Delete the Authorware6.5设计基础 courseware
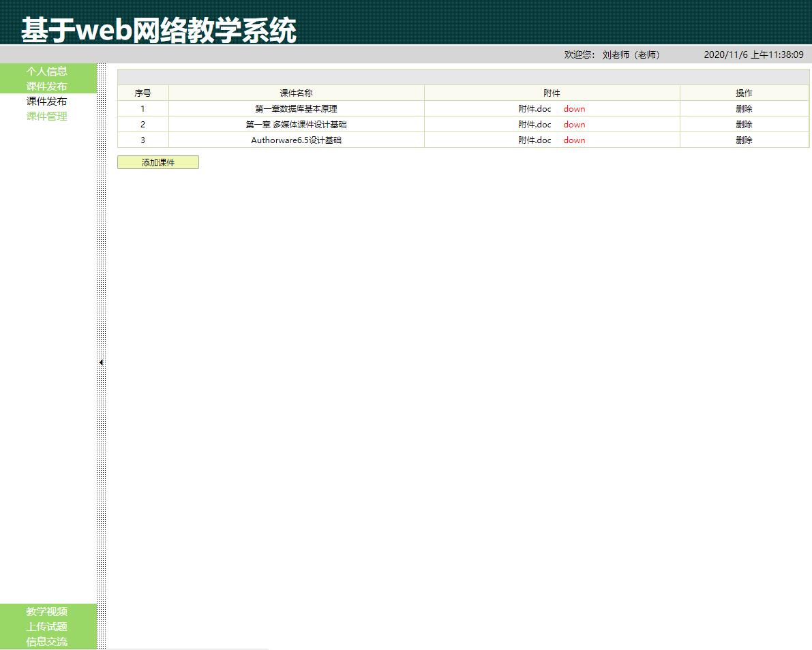 pyautogui.click(x=744, y=140)
